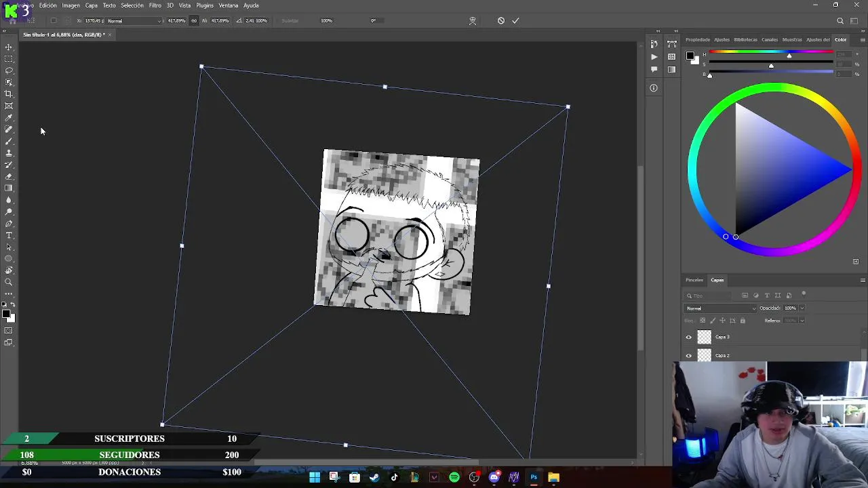868x488 pixels.
Task: Open Steam from the taskbar
Action: pos(374,478)
